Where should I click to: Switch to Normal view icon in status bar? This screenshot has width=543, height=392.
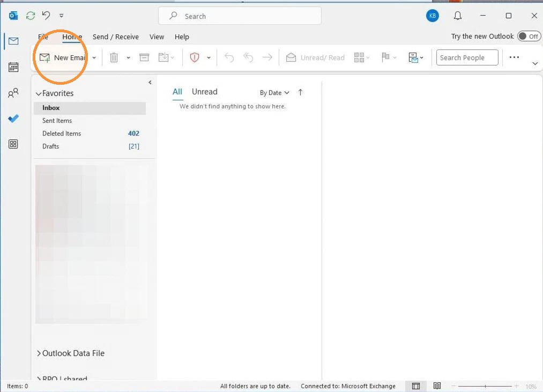pyautogui.click(x=416, y=386)
